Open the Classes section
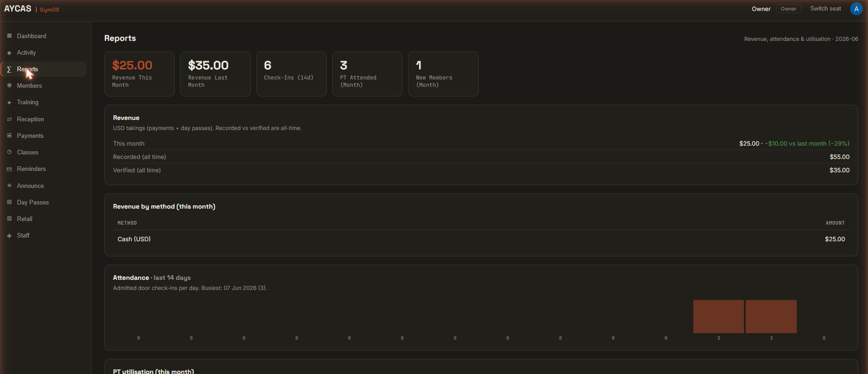 pos(44,152)
